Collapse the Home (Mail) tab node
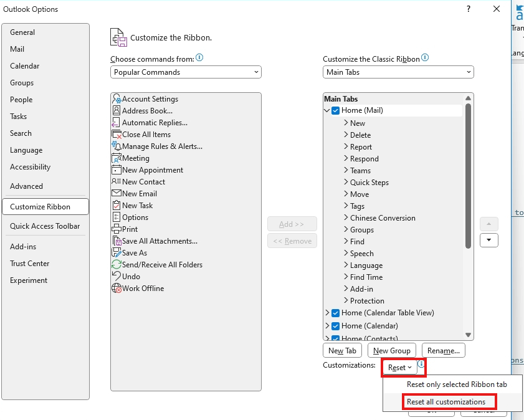The width and height of the screenshot is (524, 420). 327,110
